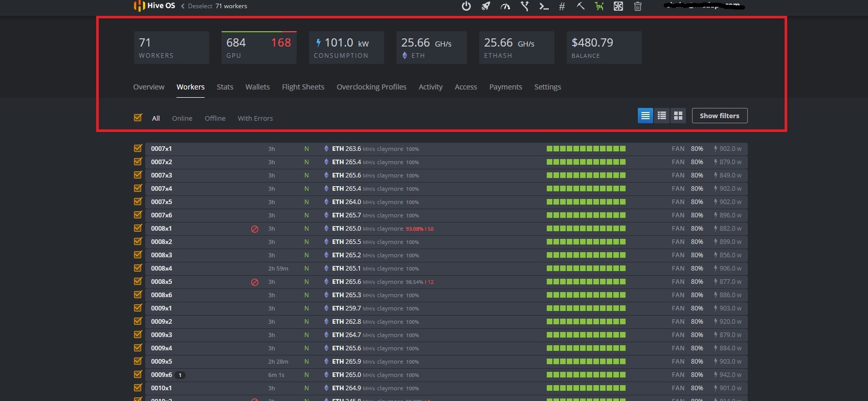Viewport: 868px width, 401px height.
Task: Click the Ethereum icon in row 0010x1
Action: [326, 388]
